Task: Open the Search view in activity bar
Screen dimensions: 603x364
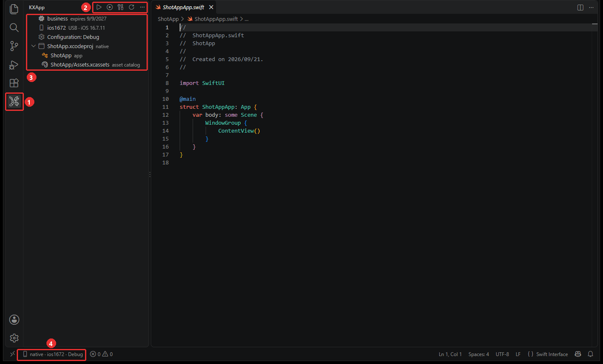Action: [x=14, y=28]
